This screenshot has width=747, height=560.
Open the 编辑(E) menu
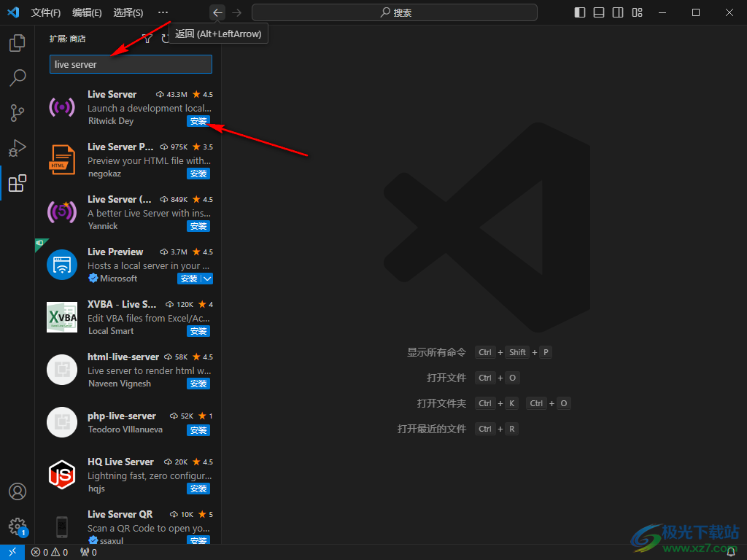[x=87, y=12]
